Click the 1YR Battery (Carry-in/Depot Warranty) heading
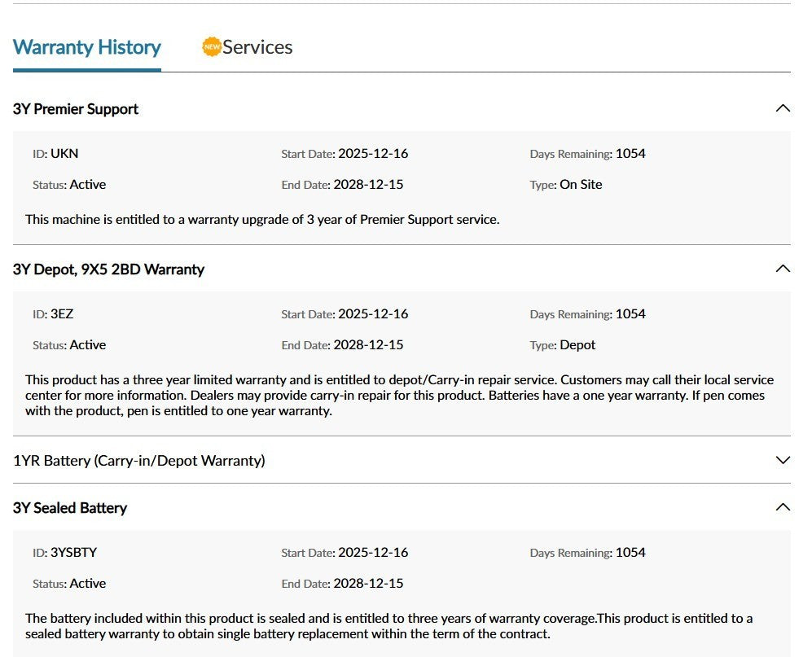 coord(138,461)
